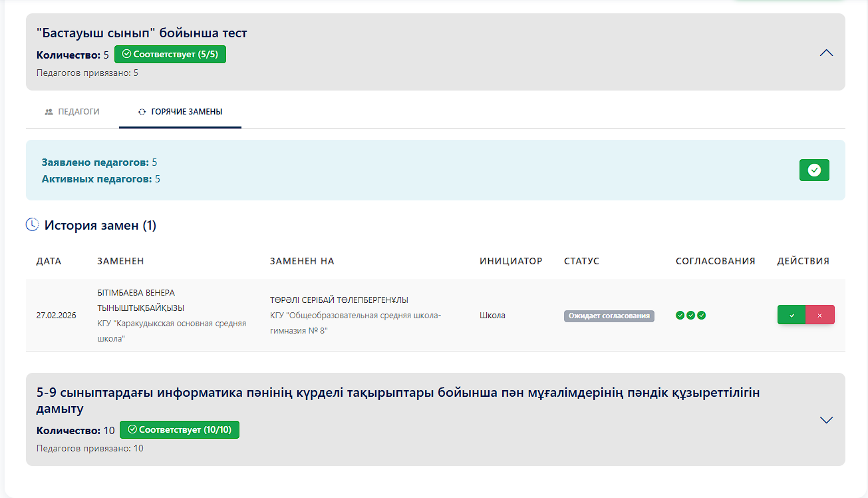This screenshot has width=868, height=498.
Task: Reject the replacement with the red X action
Action: (819, 314)
